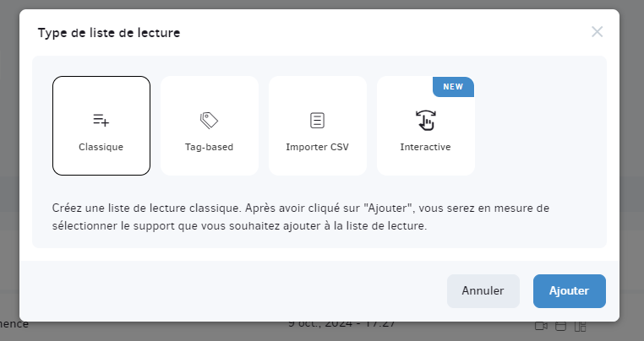The height and width of the screenshot is (341, 644).
Task: Click the window-frame icon behind the dialog
Action: coord(560,326)
